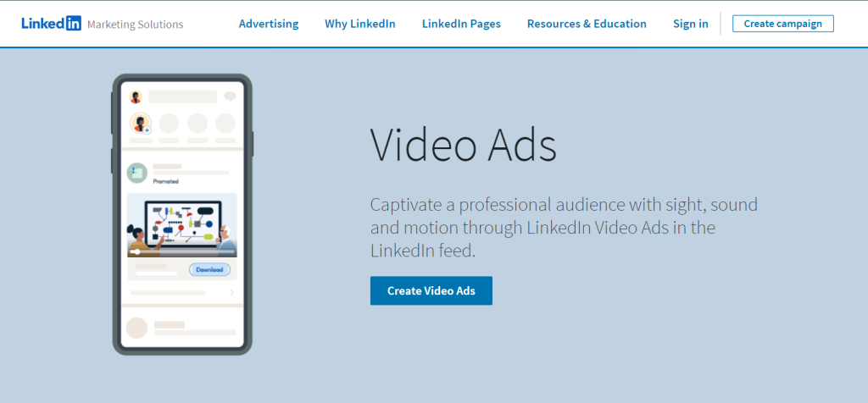
Task: Click the video progress bar in mockup
Action: pos(182,251)
